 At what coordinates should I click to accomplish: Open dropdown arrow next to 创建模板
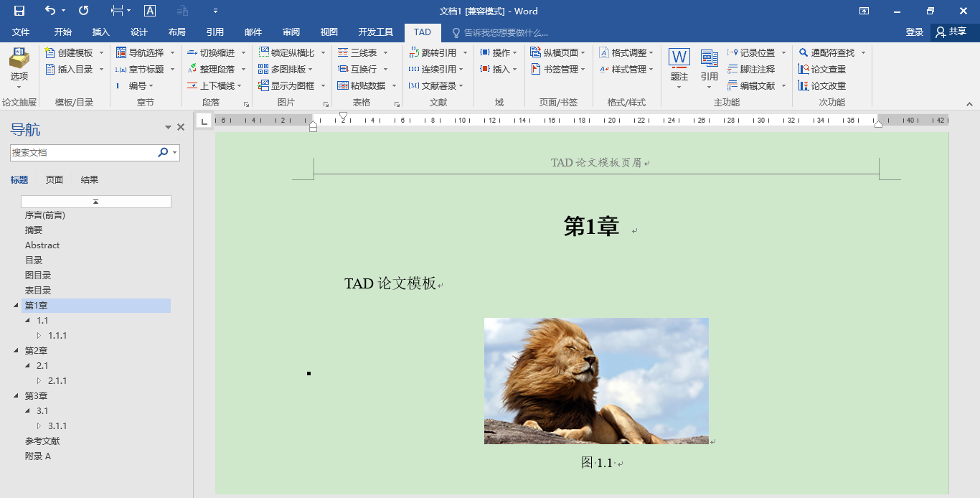[101, 53]
